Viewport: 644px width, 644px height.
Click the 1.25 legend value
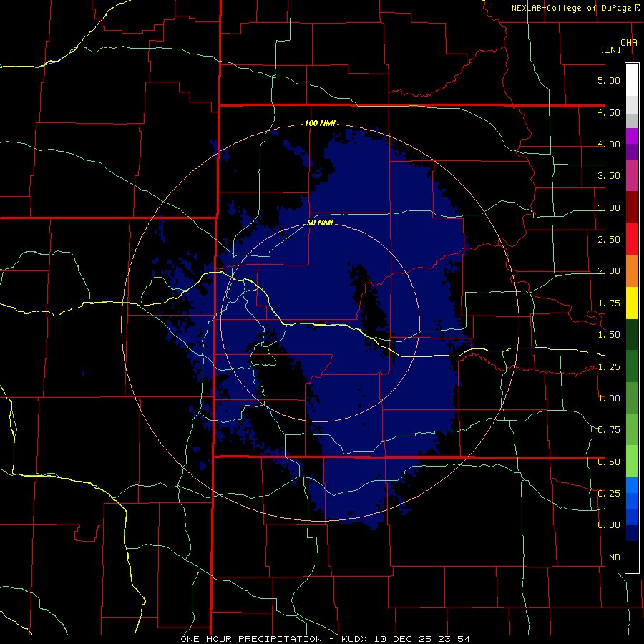click(x=609, y=367)
